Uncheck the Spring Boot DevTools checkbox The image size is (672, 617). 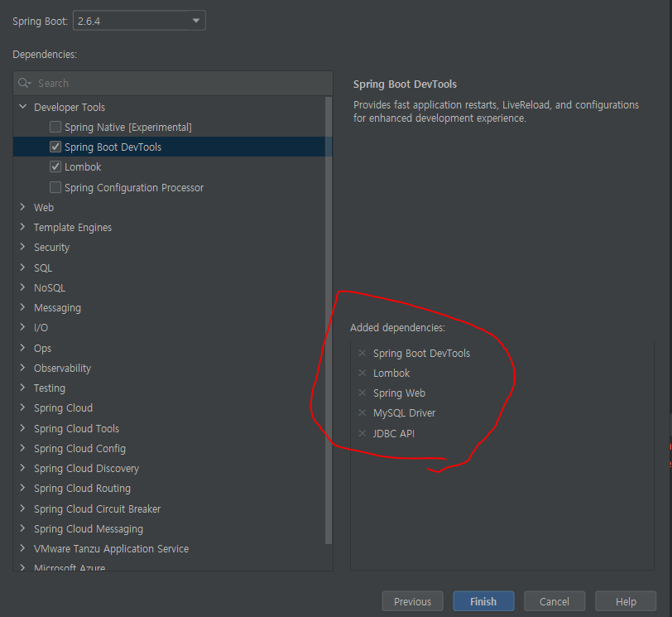[x=55, y=147]
